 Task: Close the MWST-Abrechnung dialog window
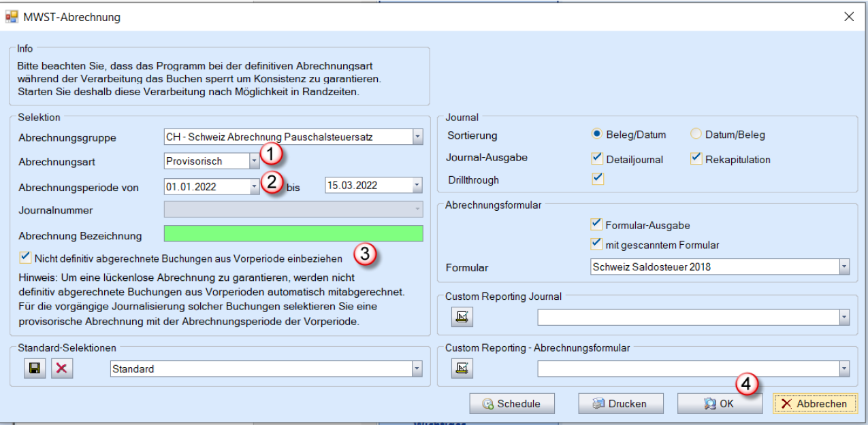pyautogui.click(x=848, y=17)
